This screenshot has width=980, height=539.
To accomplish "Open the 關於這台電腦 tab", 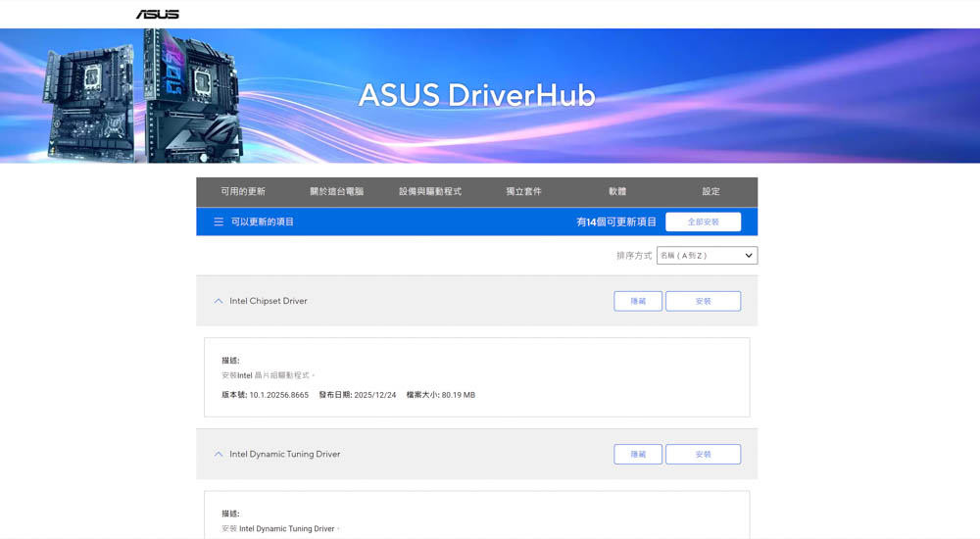I will 336,192.
